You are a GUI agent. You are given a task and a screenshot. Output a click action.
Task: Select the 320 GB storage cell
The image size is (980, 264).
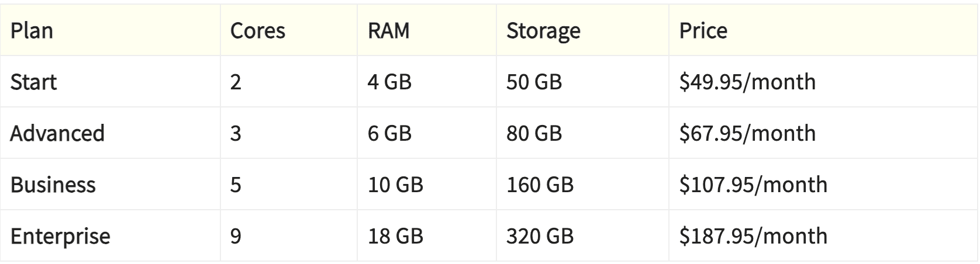tap(582, 236)
